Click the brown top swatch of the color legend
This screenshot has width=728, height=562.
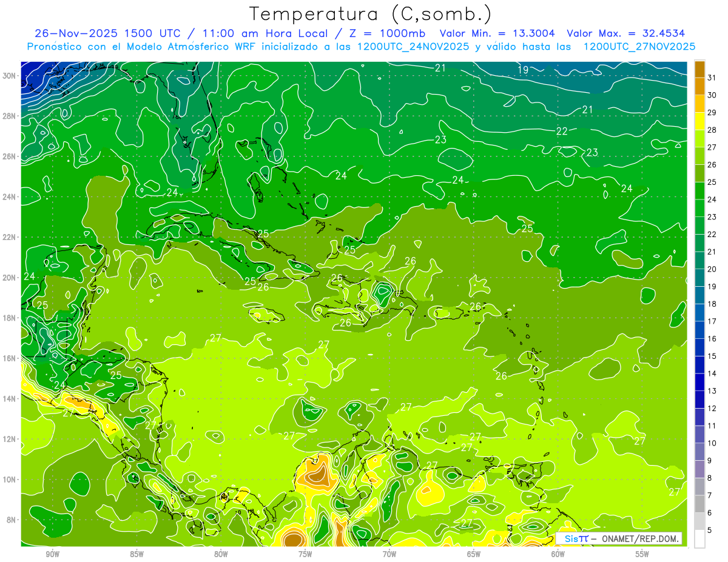pos(699,69)
